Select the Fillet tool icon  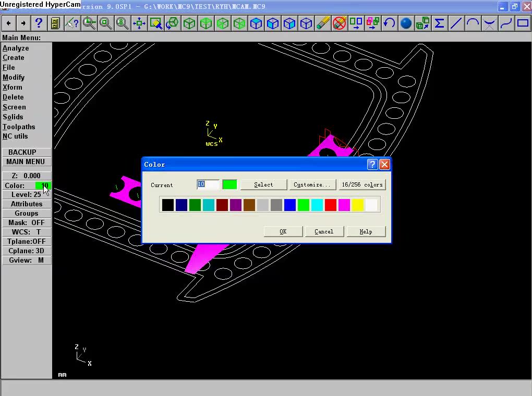coord(489,23)
